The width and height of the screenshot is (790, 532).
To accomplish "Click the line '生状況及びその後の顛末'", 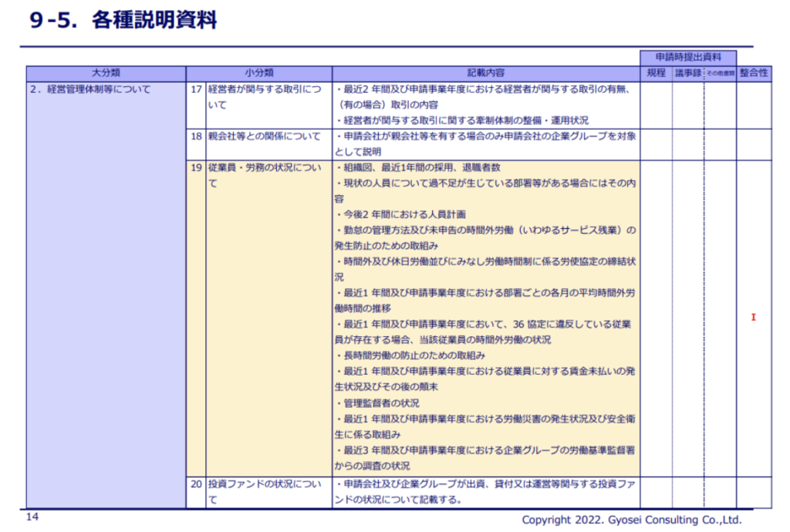I will pos(387,387).
